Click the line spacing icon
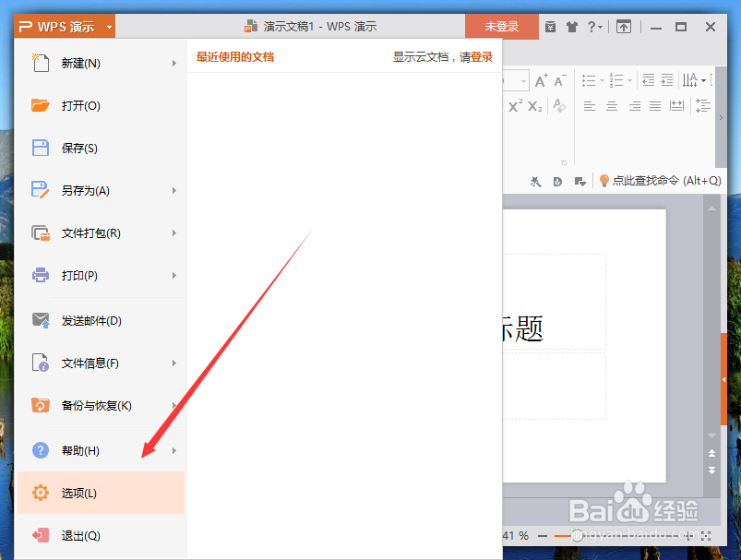741x560 pixels. coord(702,106)
